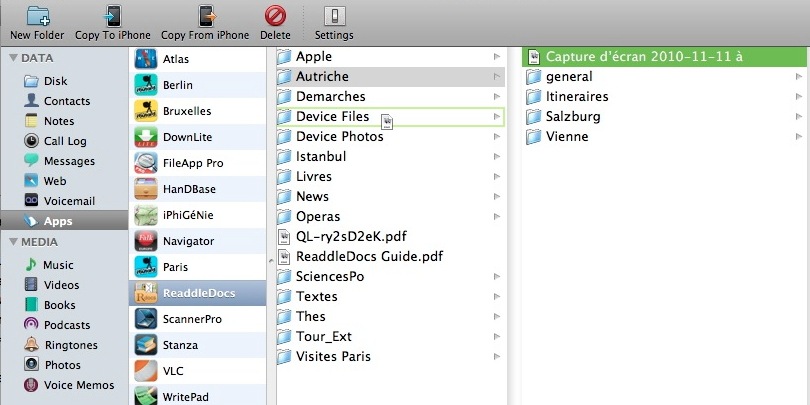Open the Device Photos folder
This screenshot has width=810, height=405.
[339, 137]
